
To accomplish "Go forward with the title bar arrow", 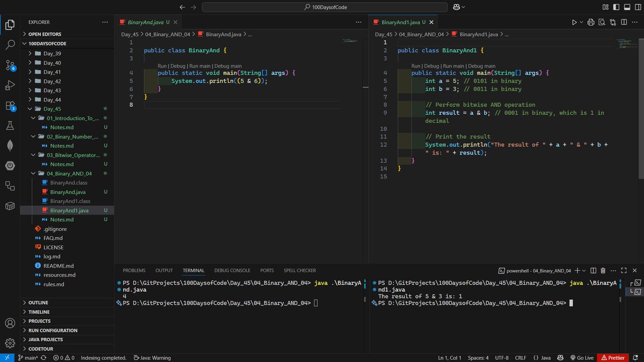I will click(194, 7).
